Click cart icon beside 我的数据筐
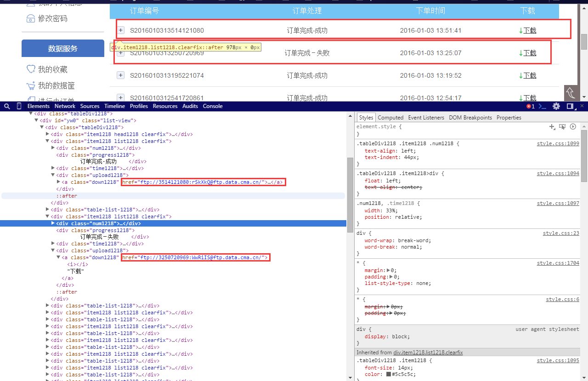 (31, 85)
